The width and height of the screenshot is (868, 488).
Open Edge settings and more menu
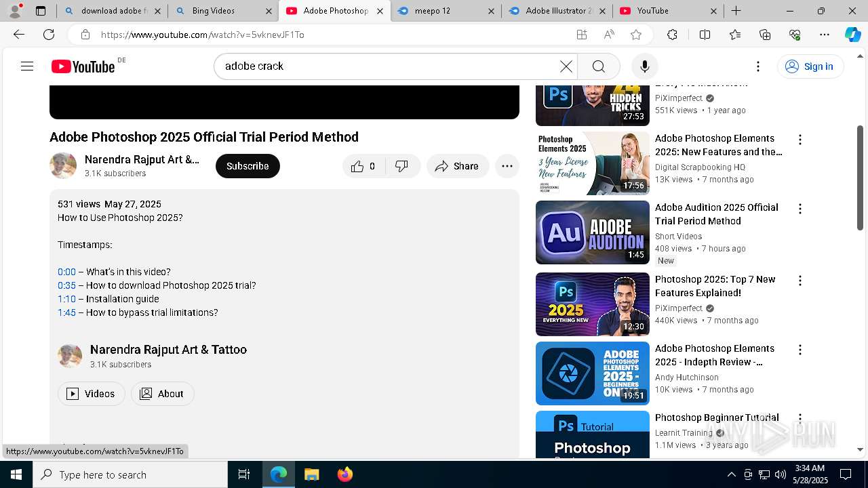tap(825, 35)
